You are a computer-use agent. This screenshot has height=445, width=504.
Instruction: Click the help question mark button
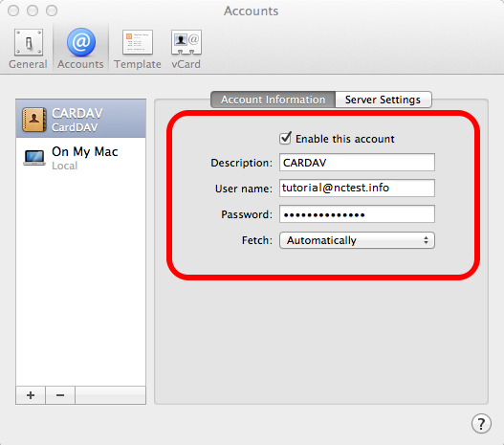(481, 423)
